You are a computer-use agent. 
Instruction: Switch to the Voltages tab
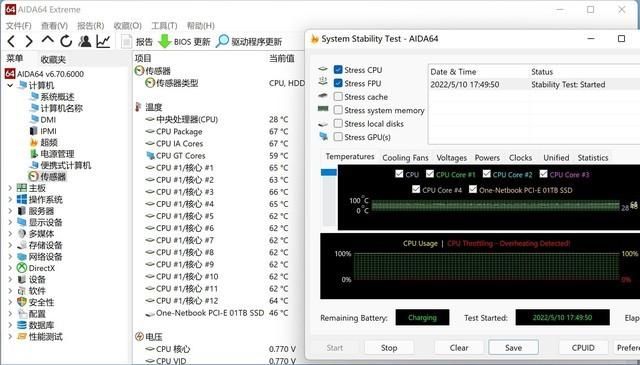(451, 158)
